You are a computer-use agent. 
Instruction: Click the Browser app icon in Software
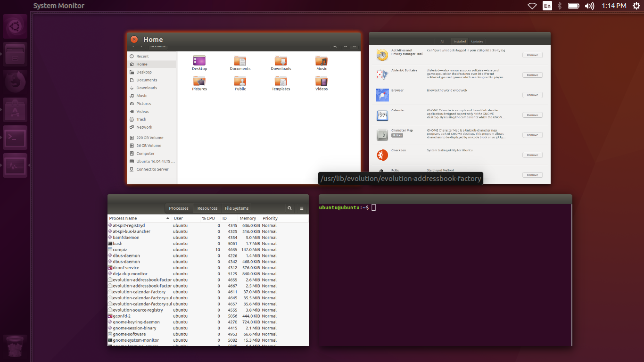pyautogui.click(x=382, y=95)
